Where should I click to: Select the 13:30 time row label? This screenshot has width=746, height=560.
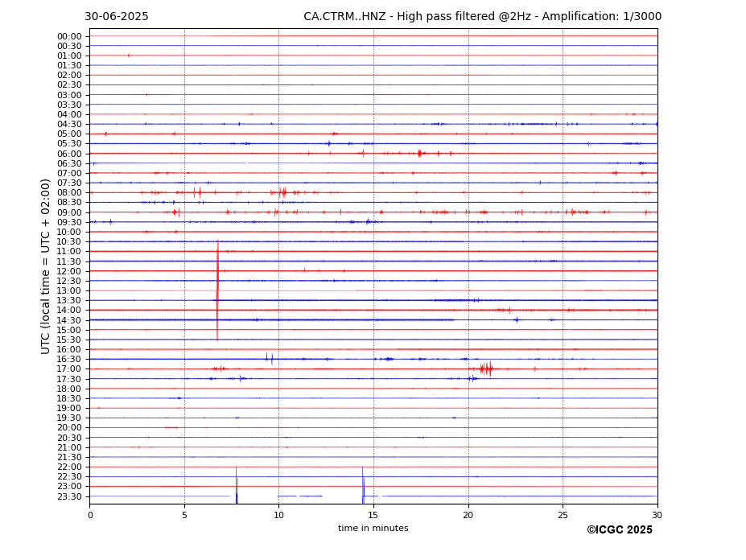(69, 300)
